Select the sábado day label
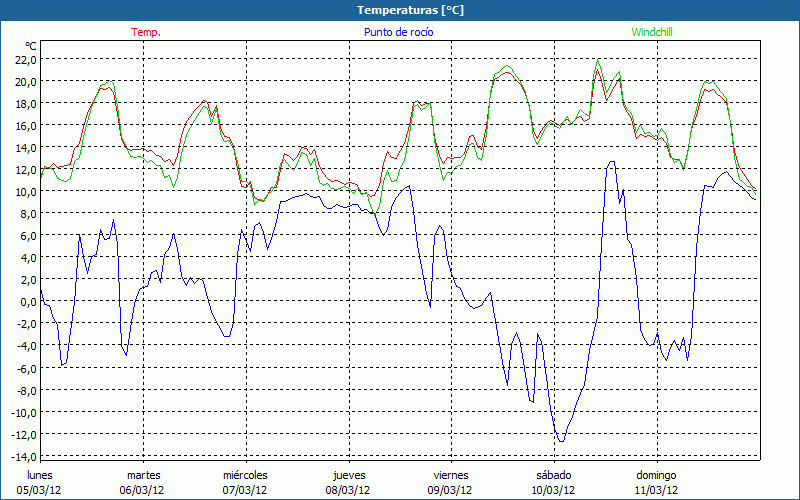The height and width of the screenshot is (500, 800). [553, 475]
